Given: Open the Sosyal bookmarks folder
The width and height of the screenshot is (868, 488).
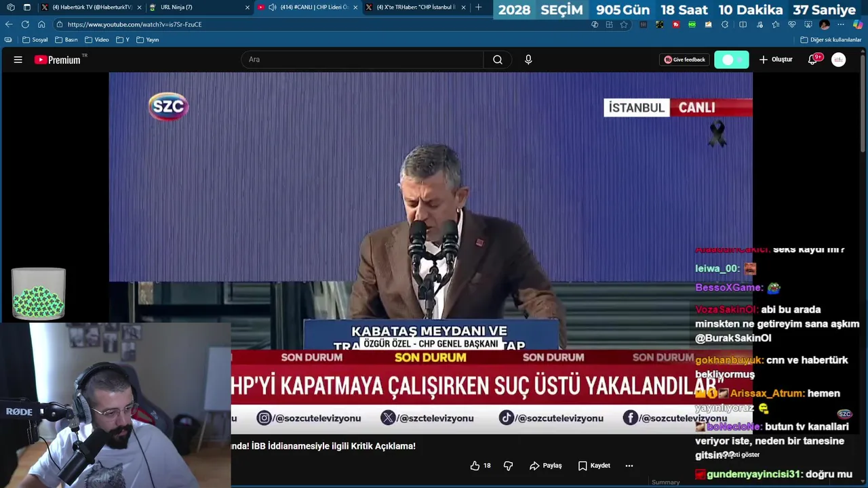Looking at the screenshot, I should (x=35, y=40).
